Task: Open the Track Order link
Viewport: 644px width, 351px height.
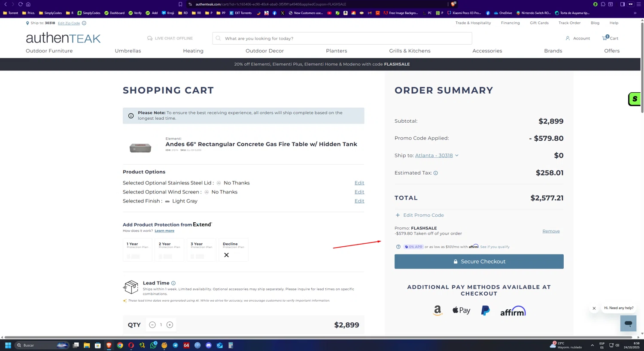Action: coord(569,23)
